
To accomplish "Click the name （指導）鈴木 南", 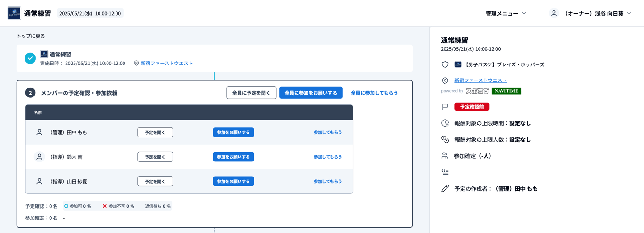I will (66, 157).
